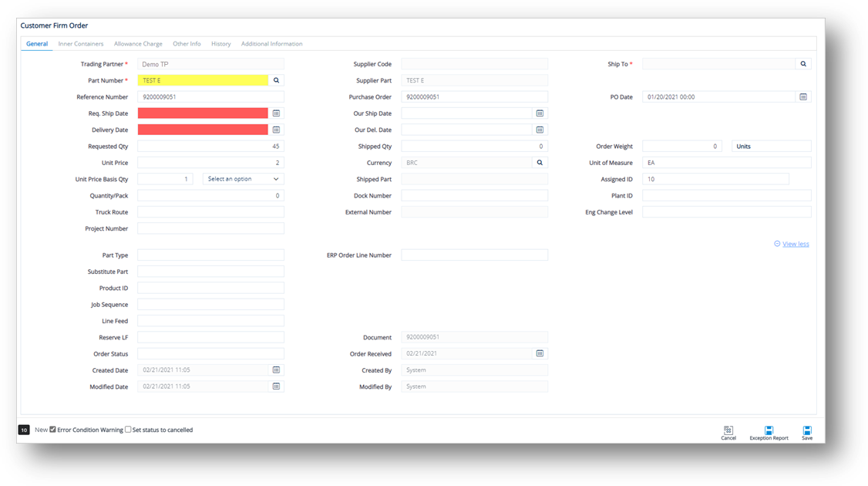Click the Shipped Qty field
This screenshot has height=486, width=868.
pos(474,147)
